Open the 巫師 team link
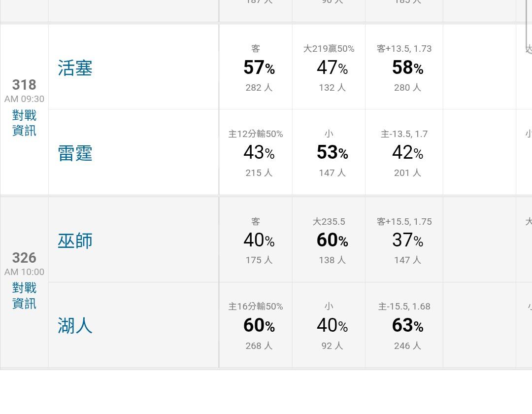Image resolution: width=532 pixels, height=414 pixels. [75, 241]
